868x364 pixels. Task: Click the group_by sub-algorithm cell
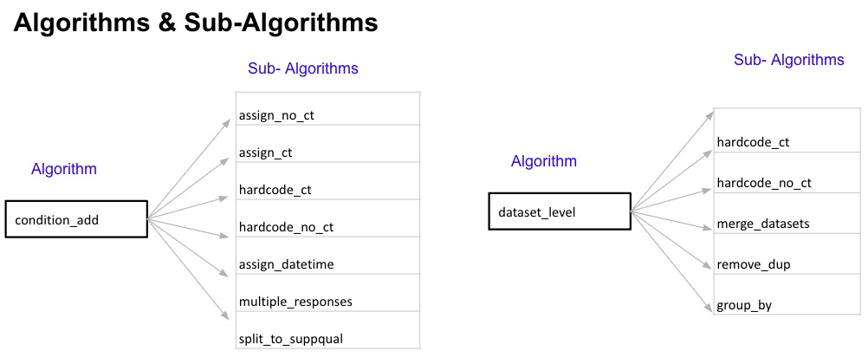787,305
